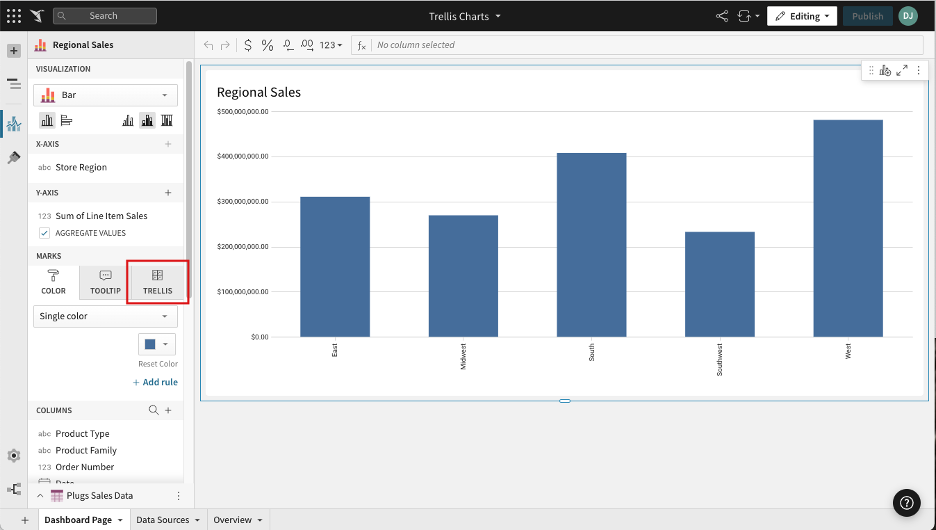The width and height of the screenshot is (936, 530).
Task: Click the Add rule link
Action: point(155,382)
